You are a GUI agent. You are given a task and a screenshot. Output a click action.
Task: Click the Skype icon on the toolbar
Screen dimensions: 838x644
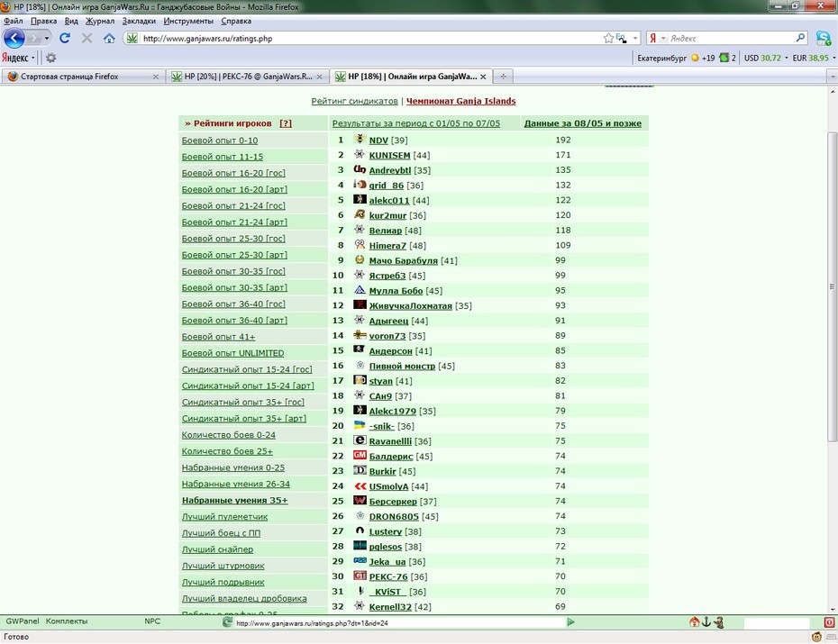[823, 38]
